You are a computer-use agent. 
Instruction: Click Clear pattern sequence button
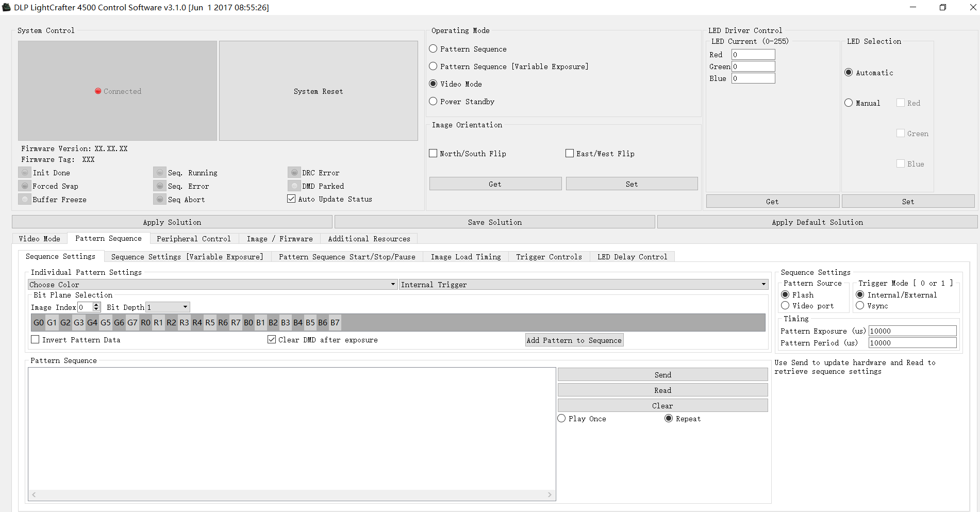click(663, 406)
